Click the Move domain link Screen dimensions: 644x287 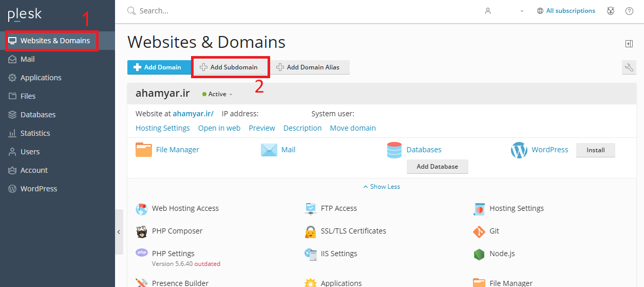[353, 128]
